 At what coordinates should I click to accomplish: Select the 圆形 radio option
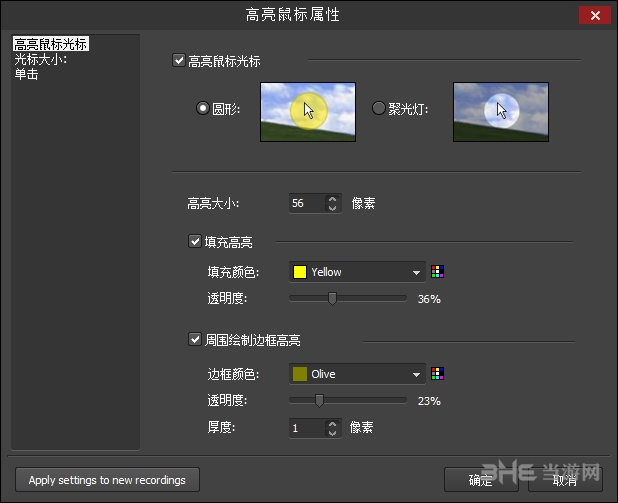click(203, 108)
